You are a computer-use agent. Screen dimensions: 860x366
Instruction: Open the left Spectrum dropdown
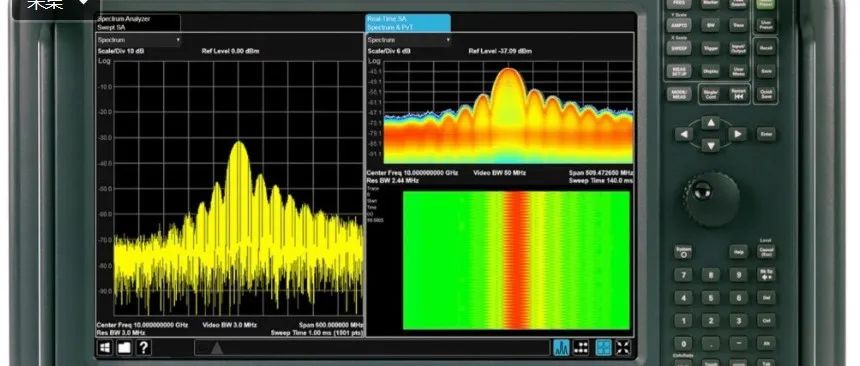[139, 40]
